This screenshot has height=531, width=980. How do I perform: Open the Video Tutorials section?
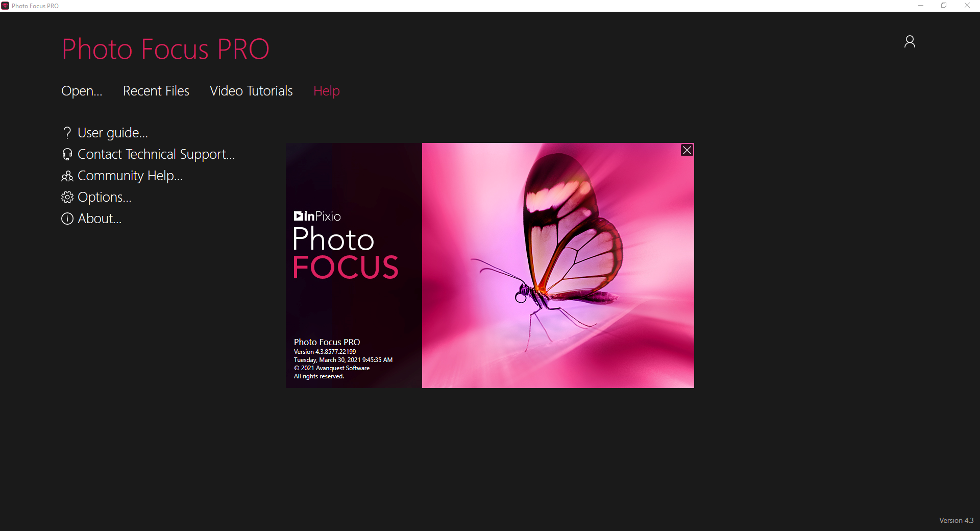pos(251,91)
